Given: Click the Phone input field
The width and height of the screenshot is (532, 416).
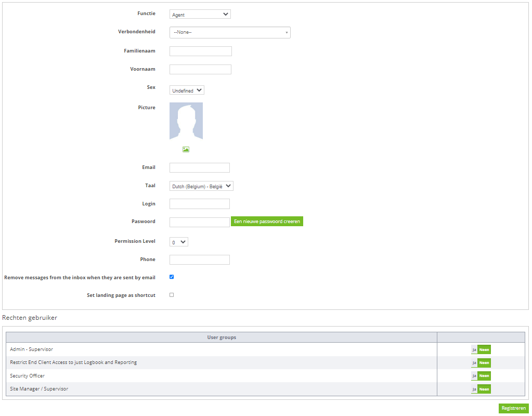Looking at the screenshot, I should click(x=200, y=259).
